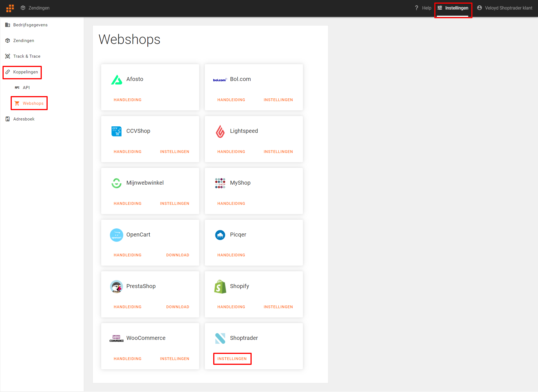Image resolution: width=538 pixels, height=392 pixels.
Task: Click the Lightspeed red flame logo
Action: click(x=220, y=131)
